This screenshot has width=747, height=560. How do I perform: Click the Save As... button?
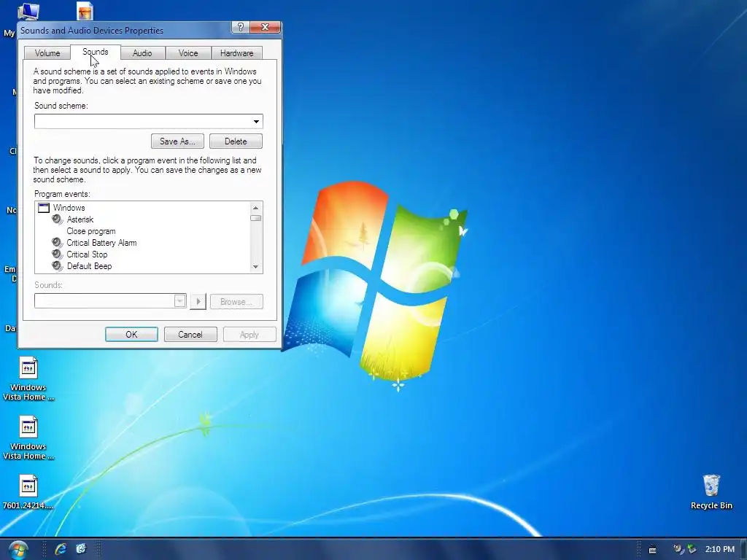click(177, 141)
